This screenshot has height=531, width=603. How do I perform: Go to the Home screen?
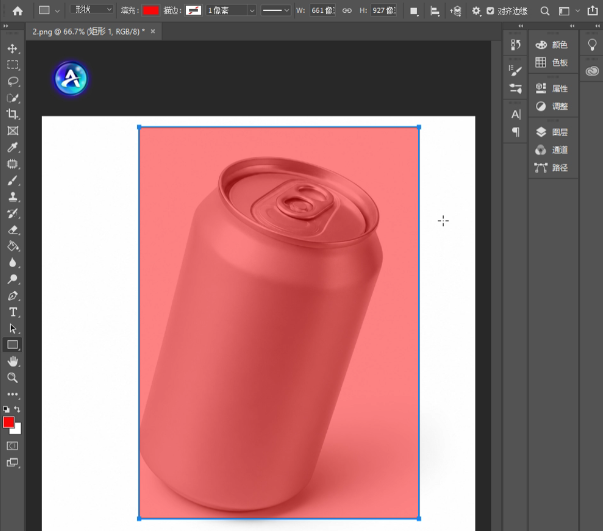18,11
